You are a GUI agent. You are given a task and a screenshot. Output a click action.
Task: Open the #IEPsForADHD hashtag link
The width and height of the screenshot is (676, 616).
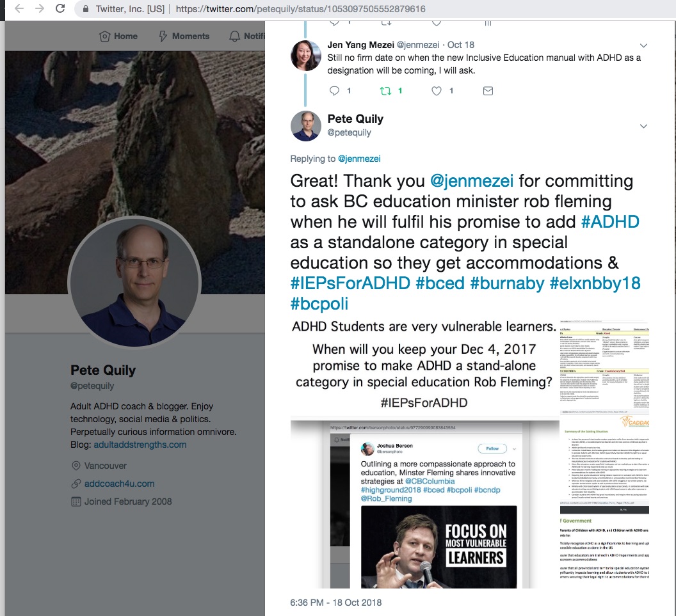tap(350, 283)
